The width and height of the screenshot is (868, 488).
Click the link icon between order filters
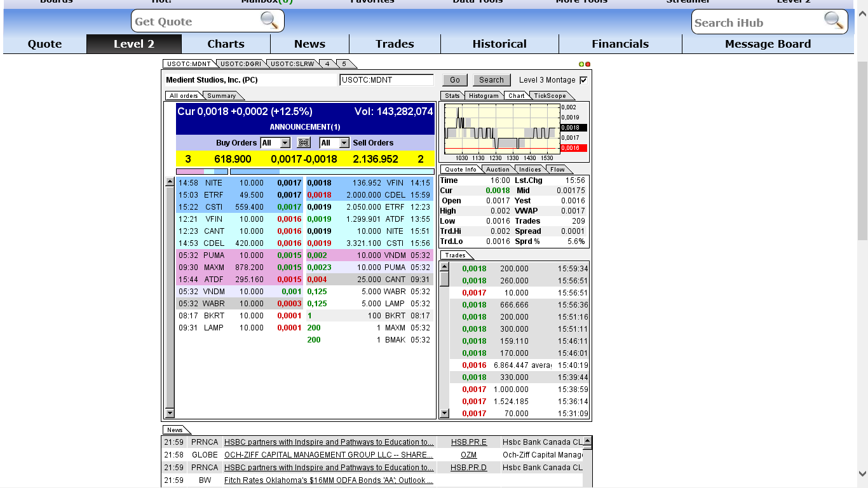(x=304, y=143)
